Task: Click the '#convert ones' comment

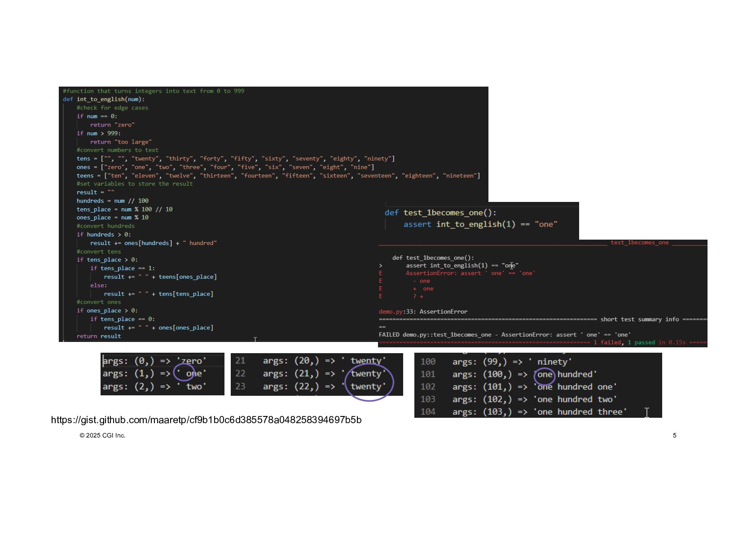Action: (x=99, y=302)
